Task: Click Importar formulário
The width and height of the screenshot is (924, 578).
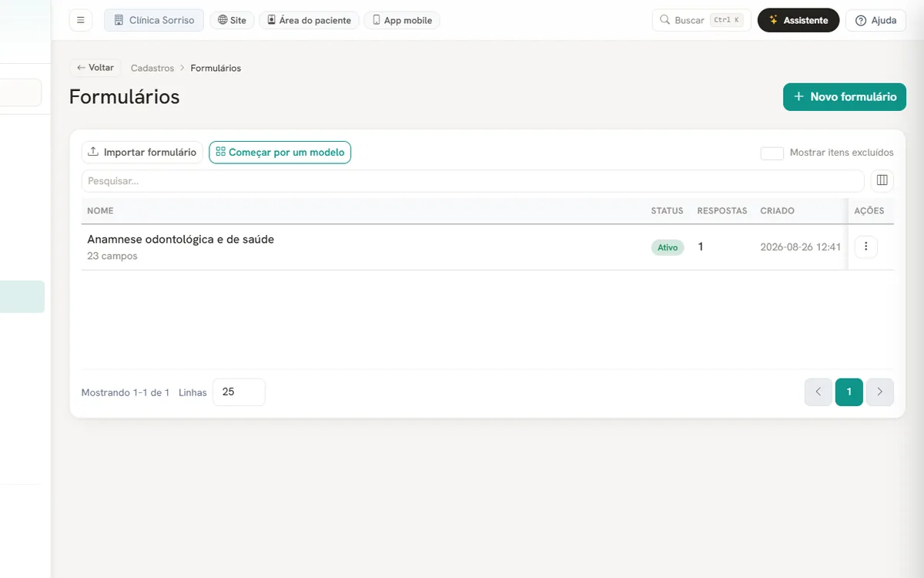Action: 142,153
